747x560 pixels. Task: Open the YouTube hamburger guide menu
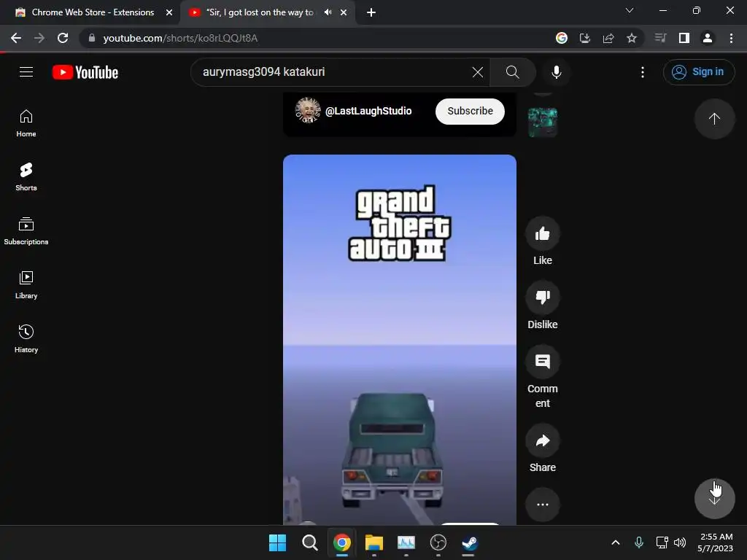(26, 72)
